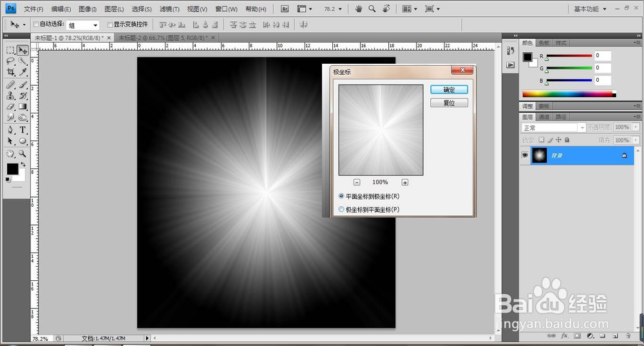Select the Sponge tool
644x346 pixels.
pos(23,117)
